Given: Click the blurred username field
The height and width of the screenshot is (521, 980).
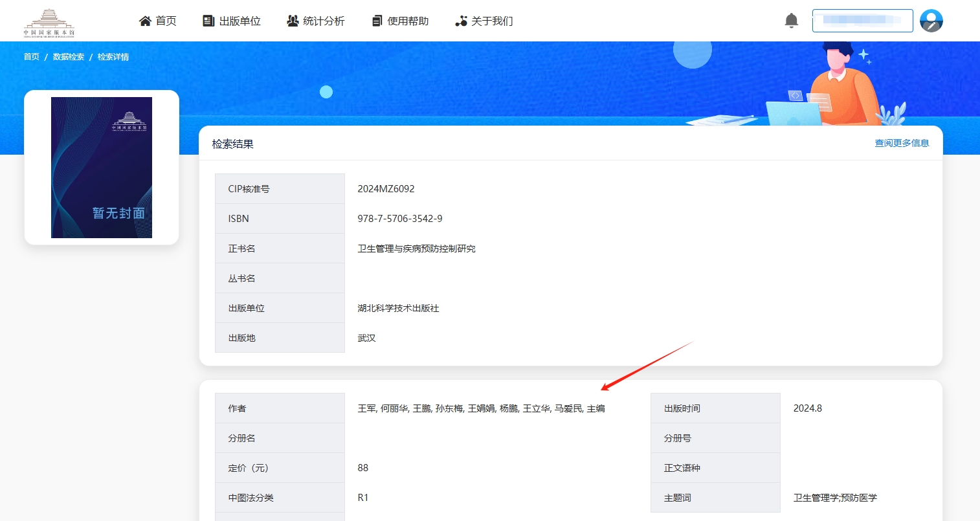Looking at the screenshot, I should (x=862, y=21).
